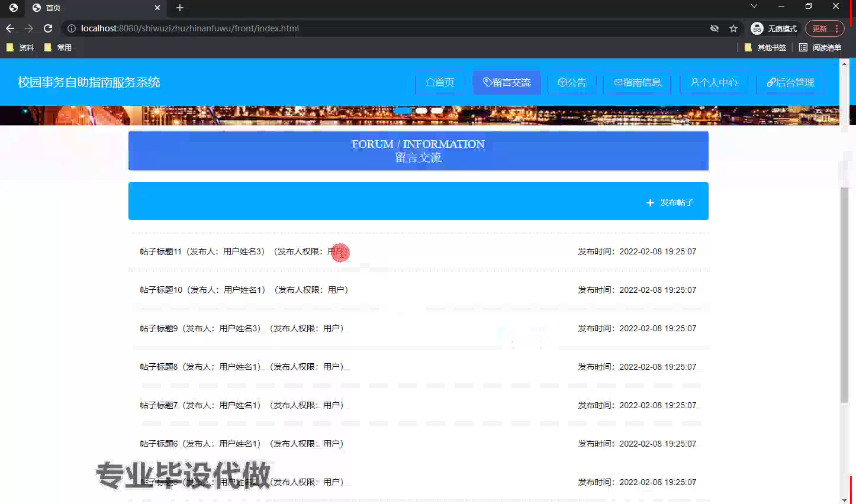Open a new browser tab with the plus

[180, 8]
